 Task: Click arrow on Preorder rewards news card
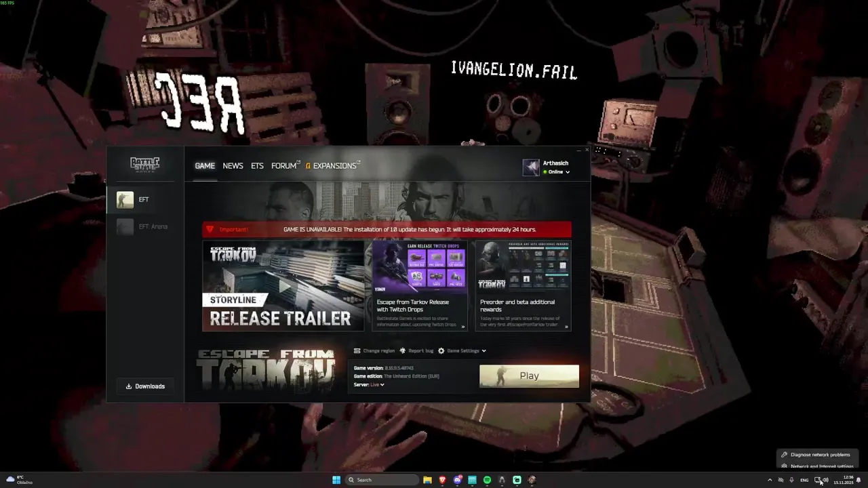(566, 327)
